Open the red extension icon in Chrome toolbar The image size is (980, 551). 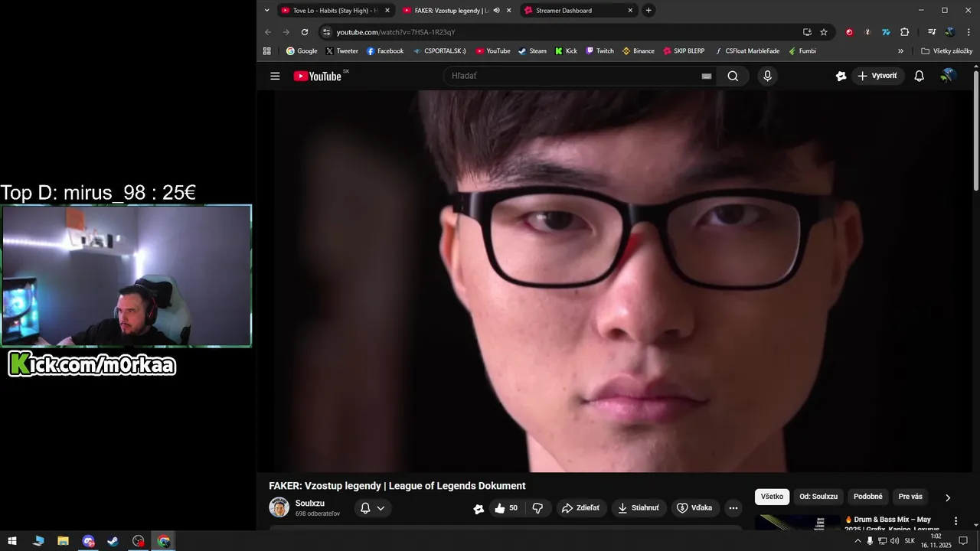tap(849, 32)
